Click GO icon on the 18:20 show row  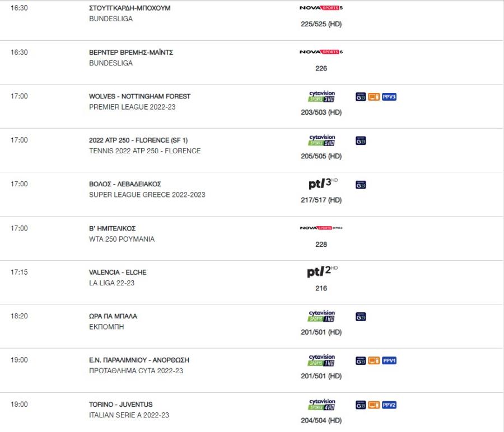(x=361, y=317)
